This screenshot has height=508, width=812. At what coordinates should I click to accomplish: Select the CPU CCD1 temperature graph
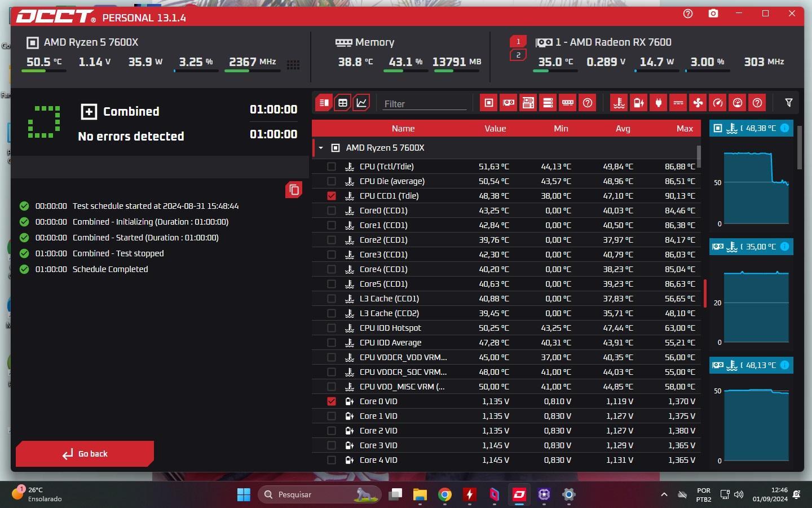point(752,175)
